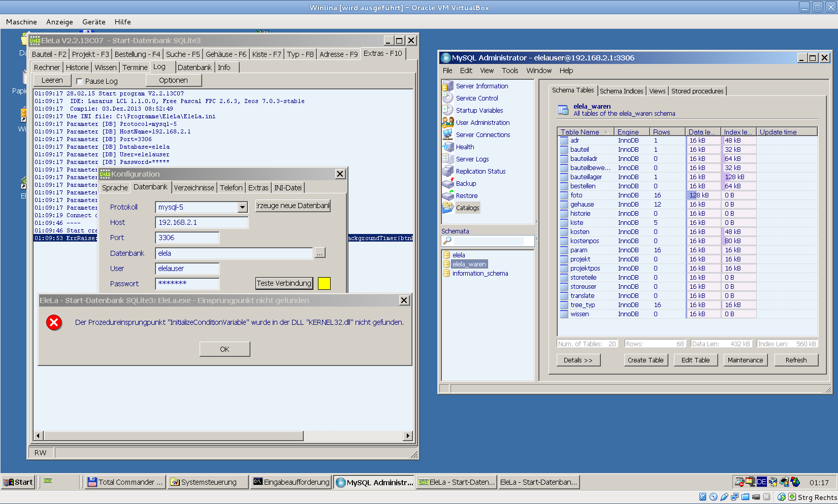Sort tables by Table Name column
This screenshot has width=838, height=504.
(x=586, y=132)
